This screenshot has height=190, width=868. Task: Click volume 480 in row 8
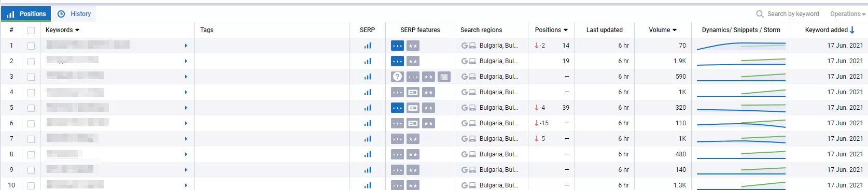click(x=681, y=154)
